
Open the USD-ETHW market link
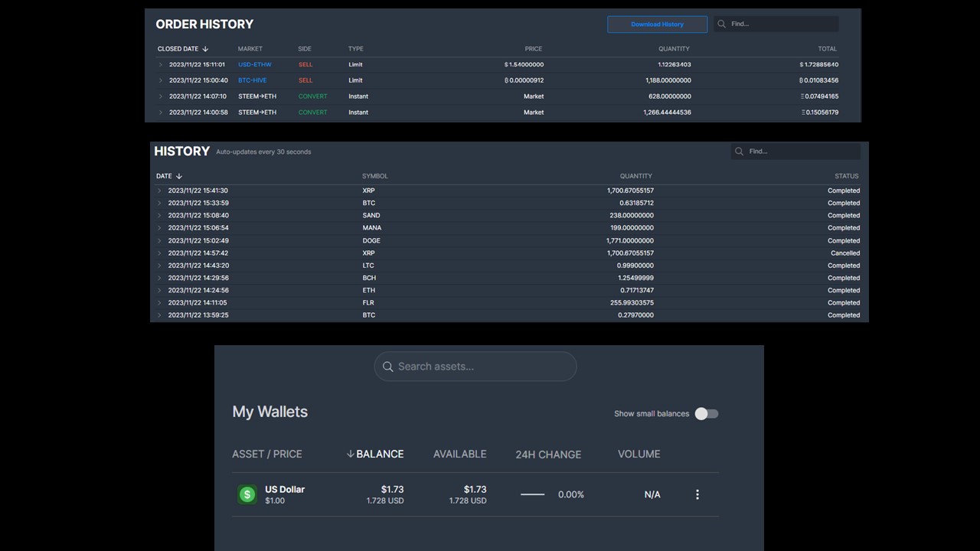coord(255,65)
